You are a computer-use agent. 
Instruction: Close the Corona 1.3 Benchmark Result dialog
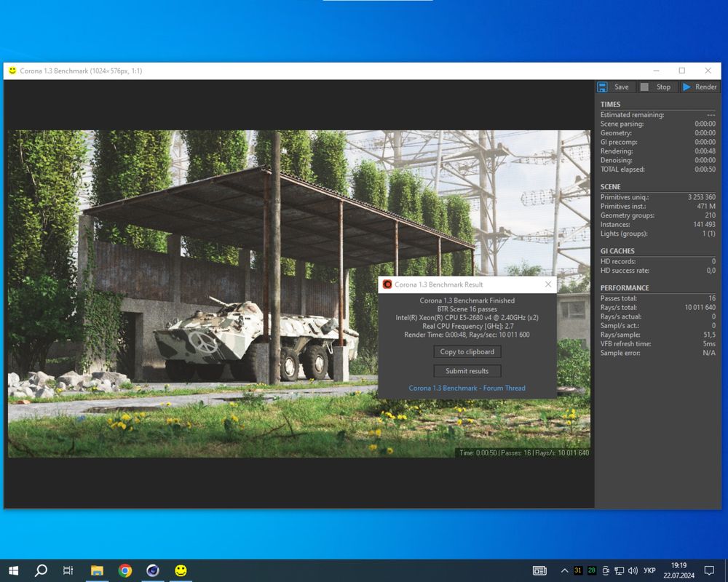548,284
